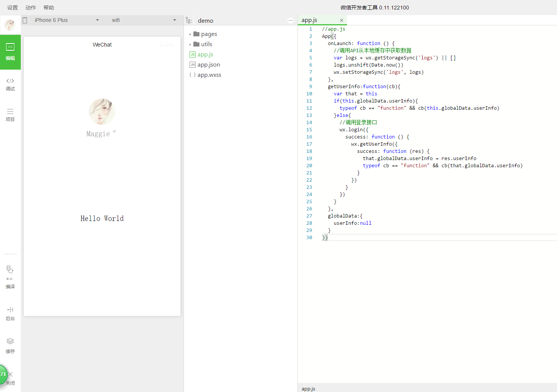Click the Maggie avatar in simulator
557x392 pixels.
click(x=102, y=112)
